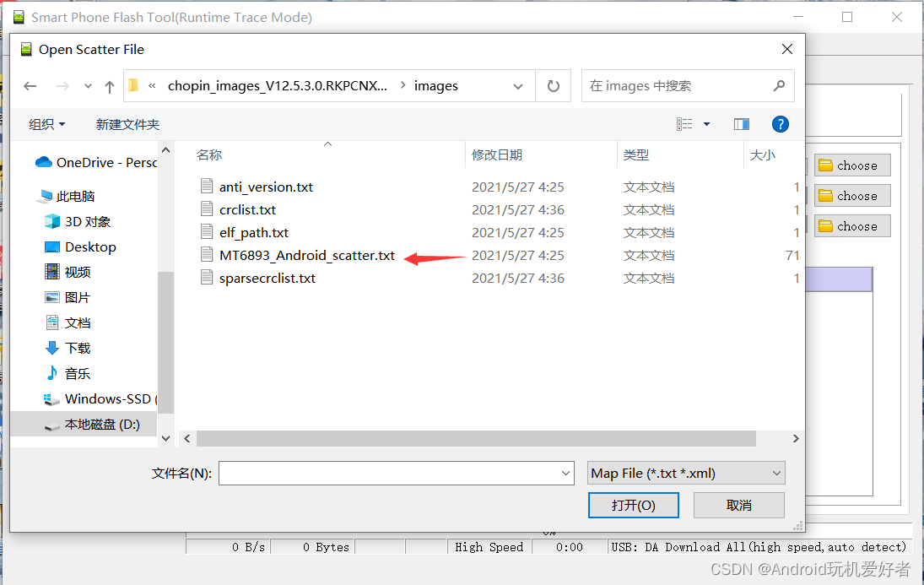Click the anti_version.txt document icon
This screenshot has width=924, height=585.
click(207, 187)
